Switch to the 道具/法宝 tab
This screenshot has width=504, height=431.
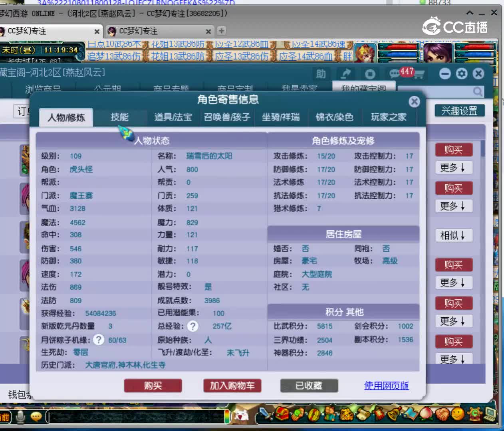click(x=173, y=117)
